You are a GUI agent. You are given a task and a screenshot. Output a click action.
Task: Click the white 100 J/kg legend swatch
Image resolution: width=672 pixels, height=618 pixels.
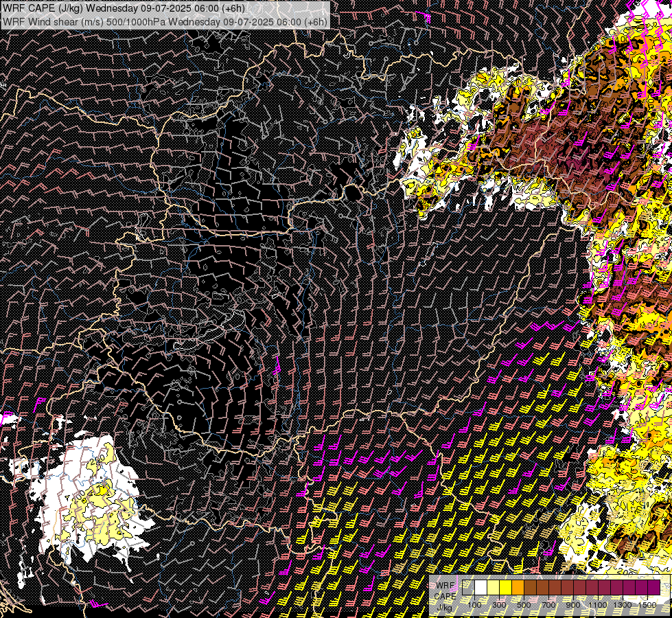click(481, 587)
